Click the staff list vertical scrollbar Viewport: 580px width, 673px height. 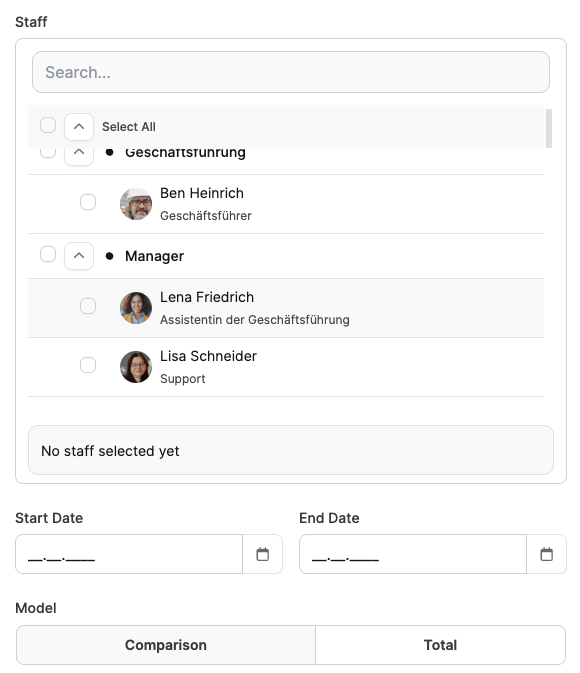pyautogui.click(x=549, y=128)
